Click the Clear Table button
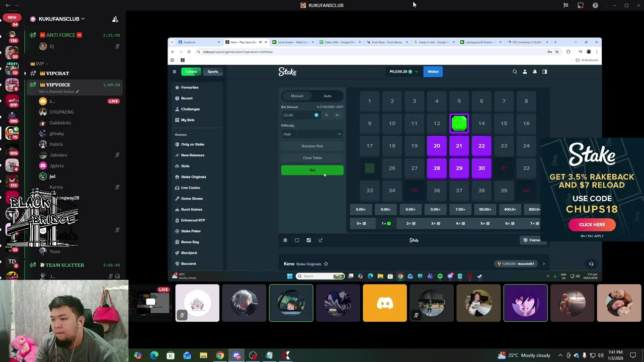This screenshot has height=362, width=644. 312,158
